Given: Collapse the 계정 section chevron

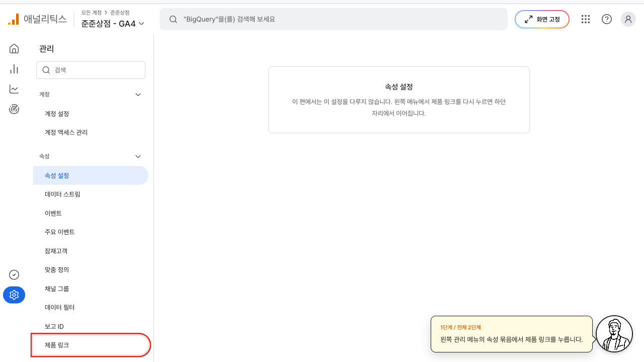Looking at the screenshot, I should coord(138,95).
